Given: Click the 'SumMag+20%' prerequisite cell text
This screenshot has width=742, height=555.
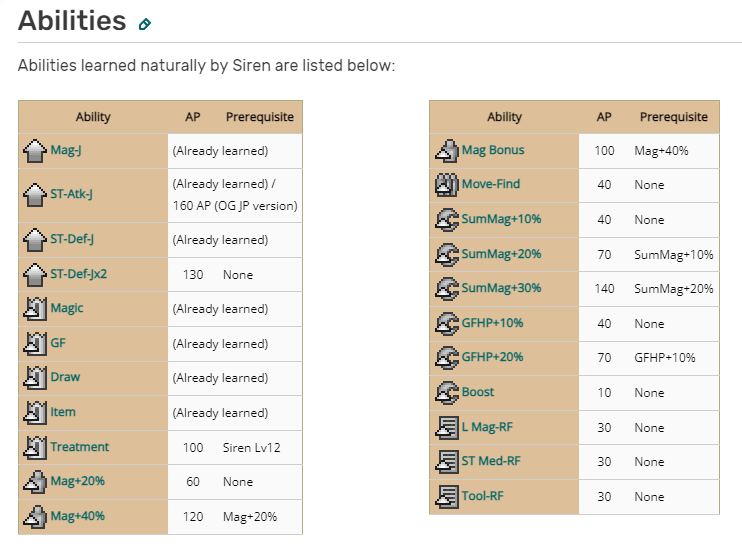Looking at the screenshot, I should click(x=673, y=289).
